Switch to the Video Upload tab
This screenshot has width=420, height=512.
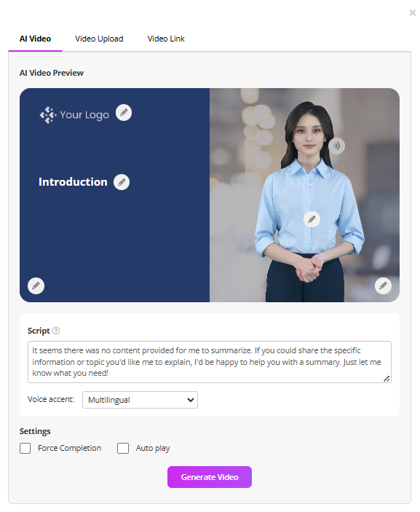click(99, 39)
